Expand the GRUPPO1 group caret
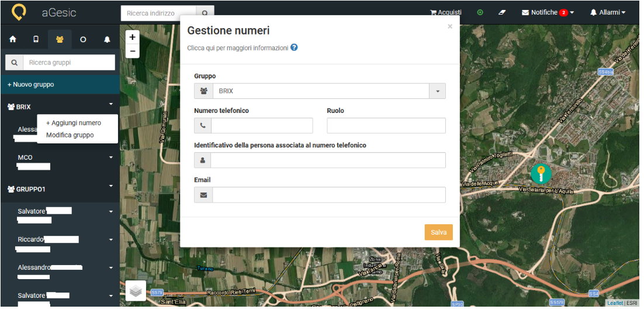Image resolution: width=644 pixels, height=309 pixels. click(x=110, y=187)
